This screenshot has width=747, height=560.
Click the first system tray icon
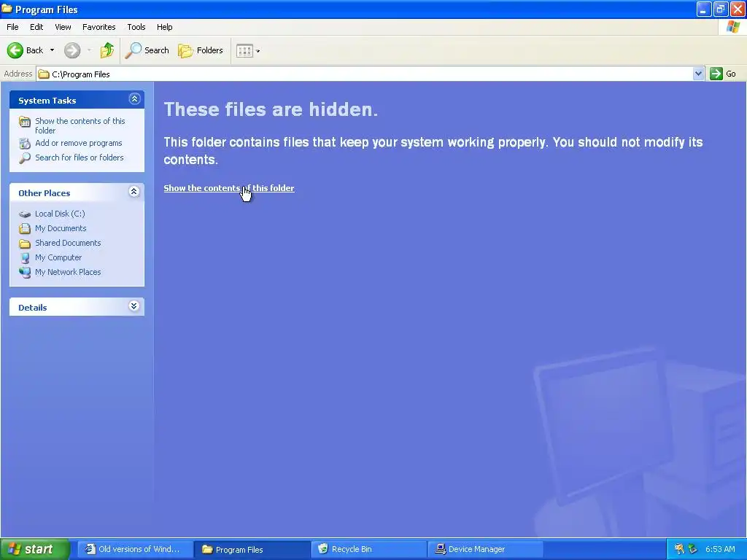pos(679,549)
